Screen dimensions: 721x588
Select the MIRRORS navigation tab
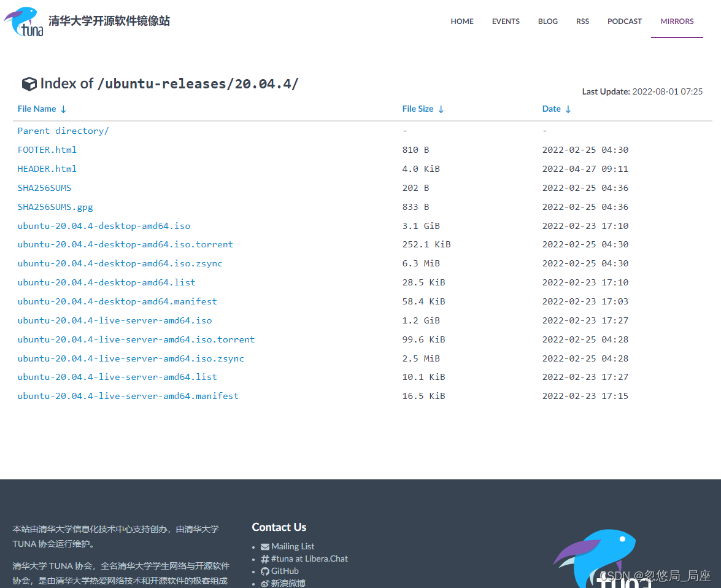coord(677,21)
